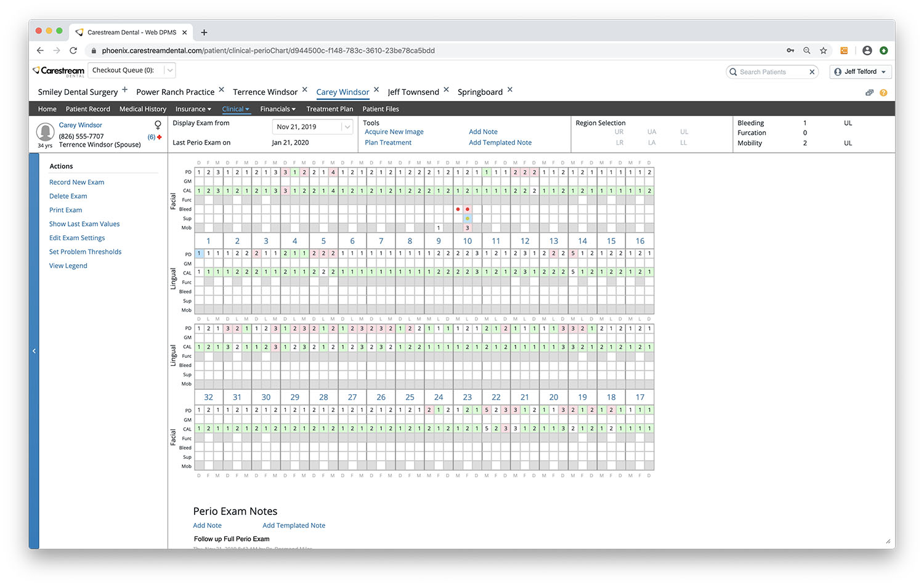Close the Jeff Townsend tab

tap(446, 90)
